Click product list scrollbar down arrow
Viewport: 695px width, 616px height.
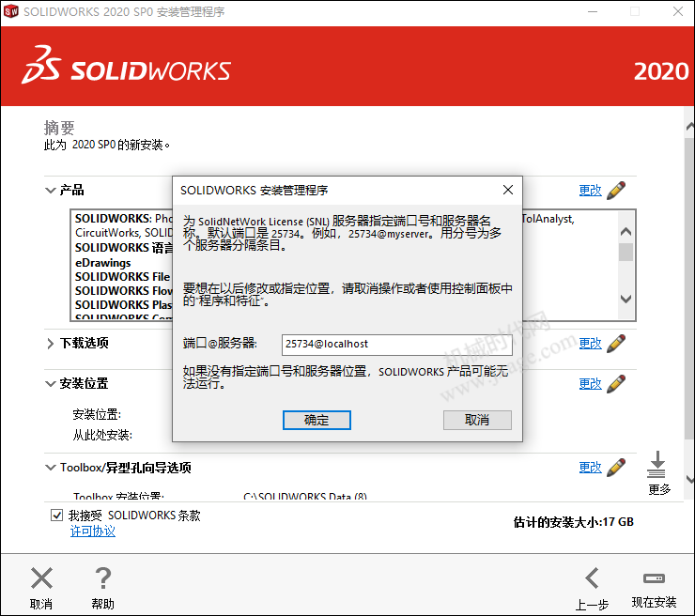click(x=625, y=299)
